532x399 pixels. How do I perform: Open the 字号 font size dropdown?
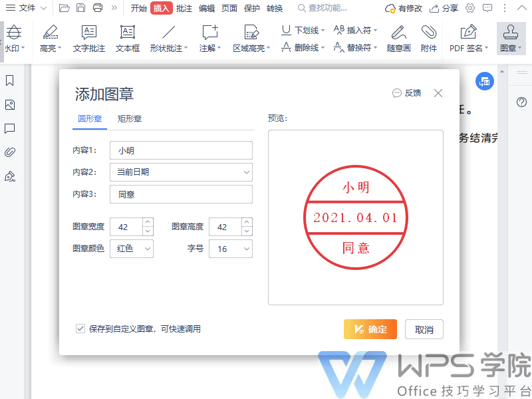tap(230, 249)
